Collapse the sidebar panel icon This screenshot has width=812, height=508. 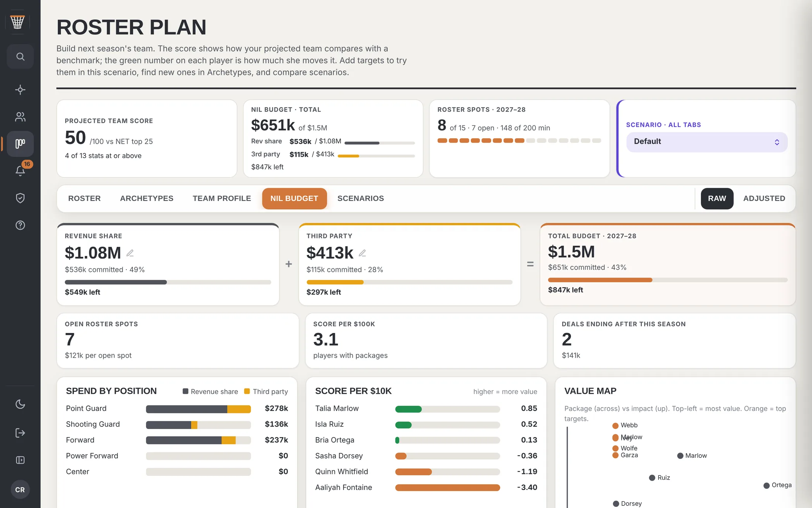click(20, 460)
